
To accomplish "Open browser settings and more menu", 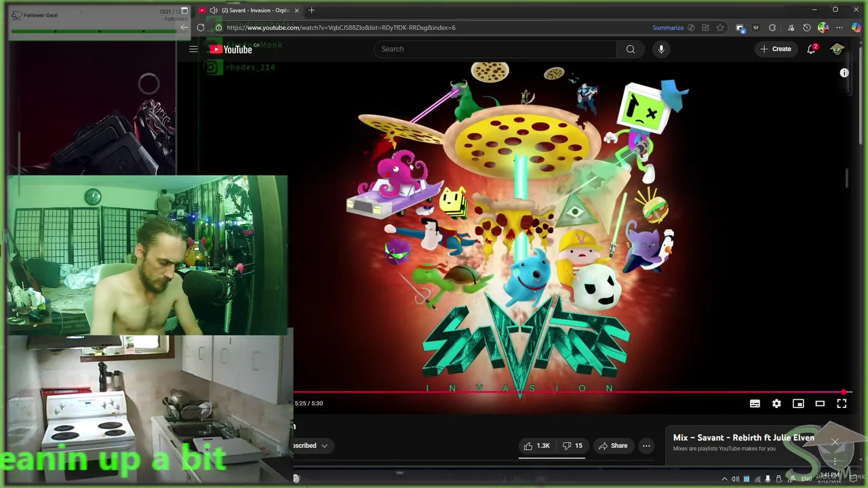I will coord(840,28).
